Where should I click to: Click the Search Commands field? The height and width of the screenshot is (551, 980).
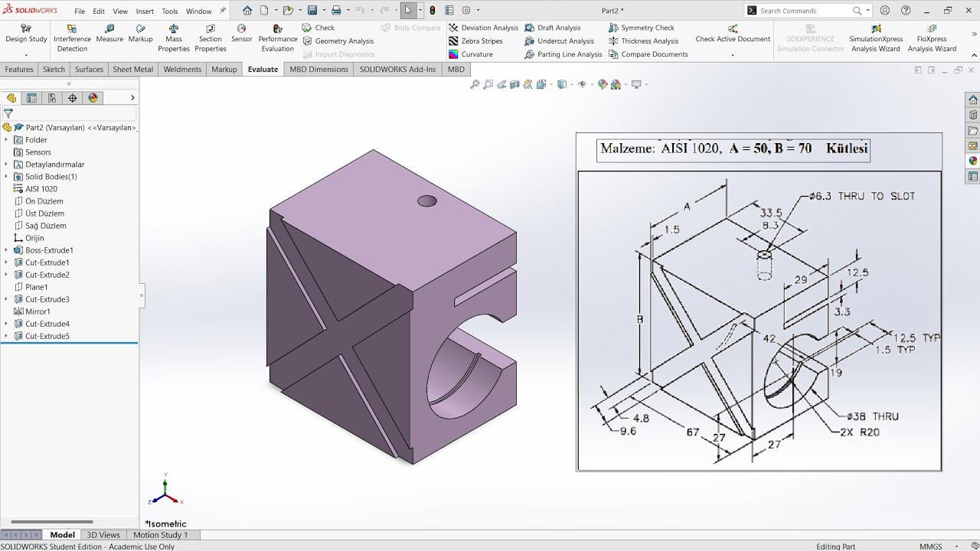(805, 11)
